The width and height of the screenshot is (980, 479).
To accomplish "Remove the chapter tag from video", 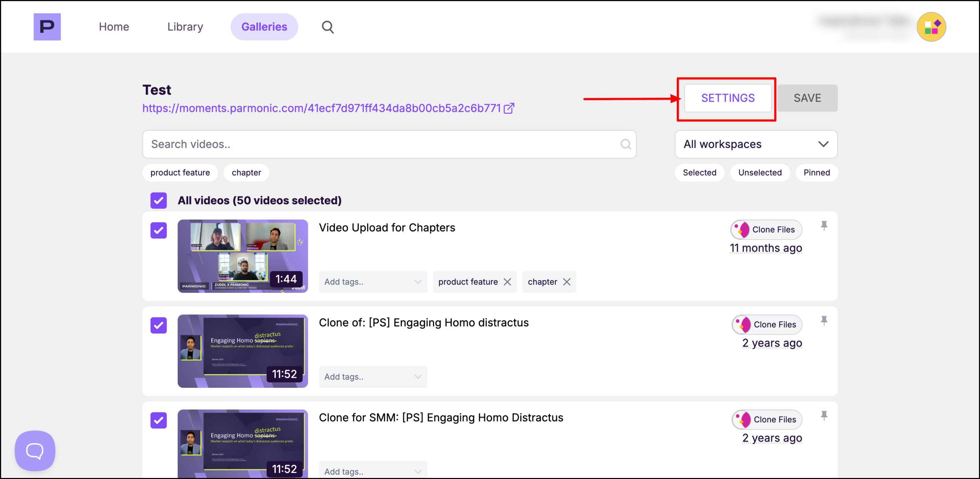I will click(566, 282).
